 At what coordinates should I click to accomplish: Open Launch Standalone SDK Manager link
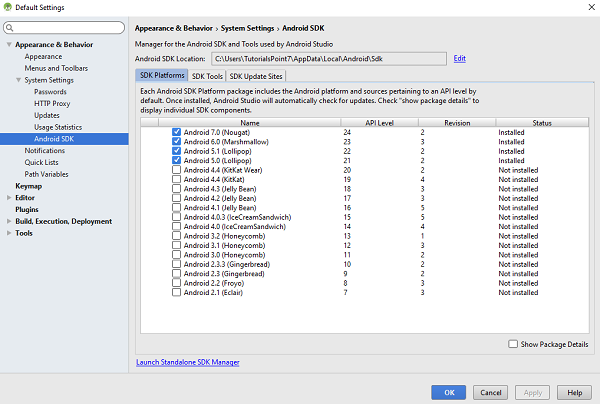click(187, 362)
